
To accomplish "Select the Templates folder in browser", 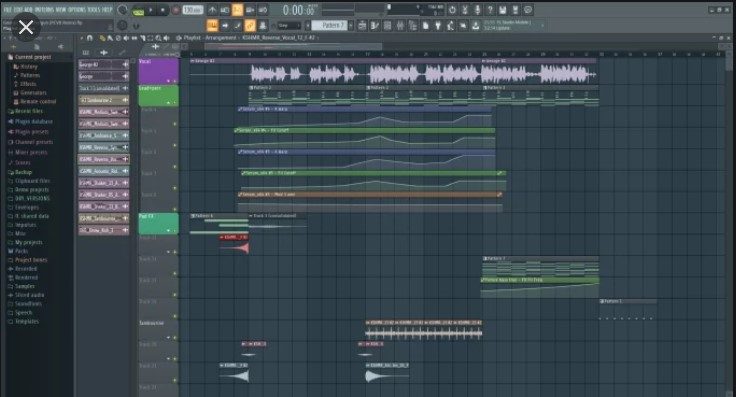I will coord(23,321).
